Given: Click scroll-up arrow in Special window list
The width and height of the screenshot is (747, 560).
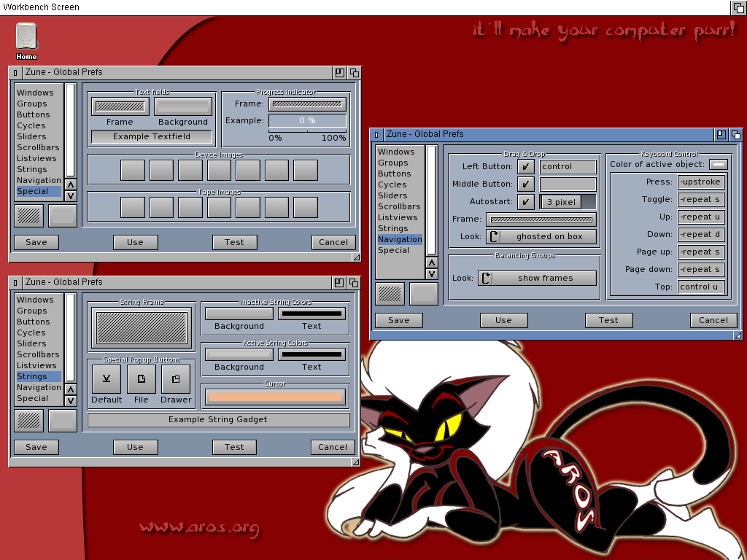Looking at the screenshot, I should pyautogui.click(x=71, y=184).
